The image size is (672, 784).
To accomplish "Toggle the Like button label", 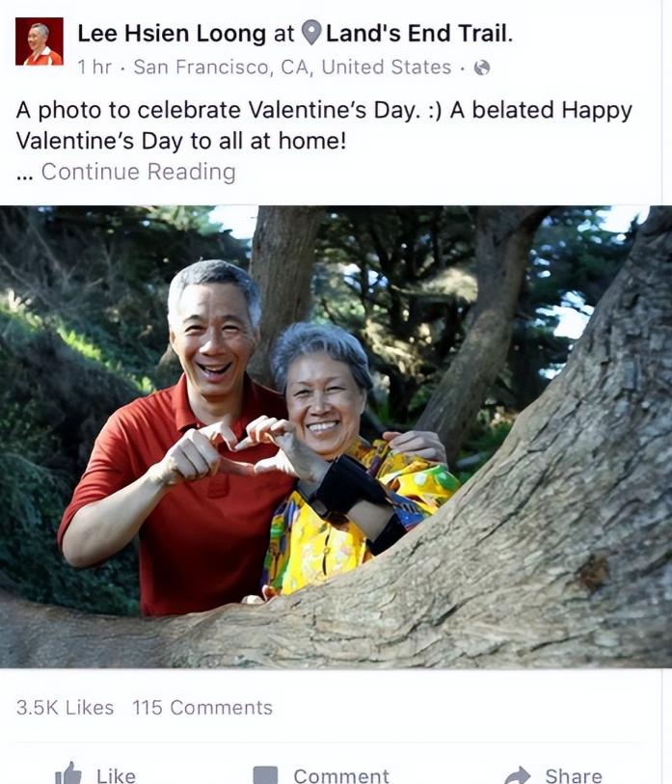I will pos(116,775).
